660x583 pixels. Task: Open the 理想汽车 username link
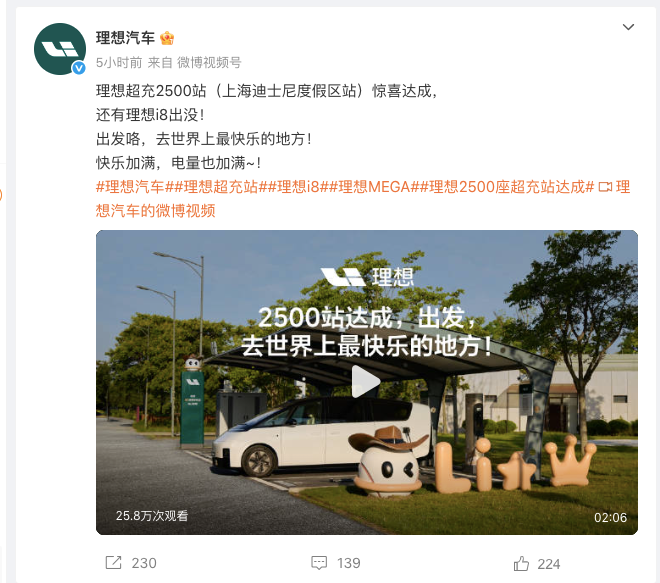coord(125,38)
